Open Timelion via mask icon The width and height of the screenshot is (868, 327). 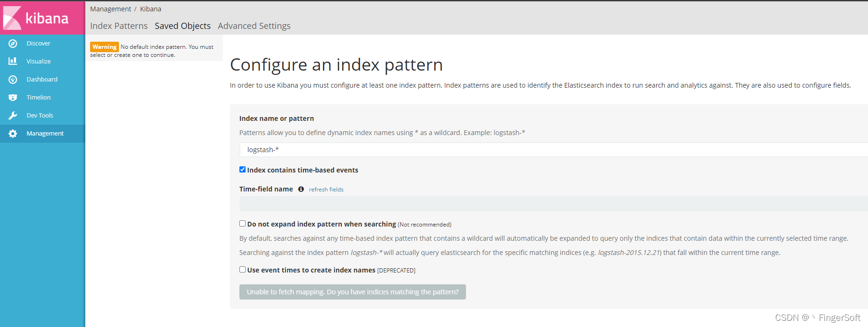(13, 98)
